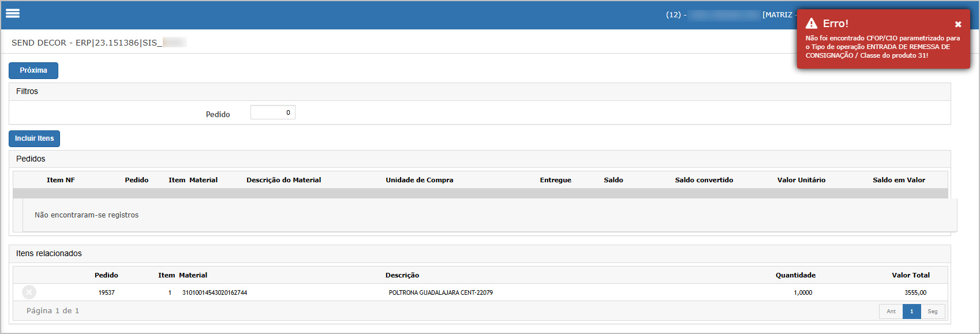The height and width of the screenshot is (334, 980).
Task: Click the Itens relacionados panel header
Action: (x=480, y=254)
